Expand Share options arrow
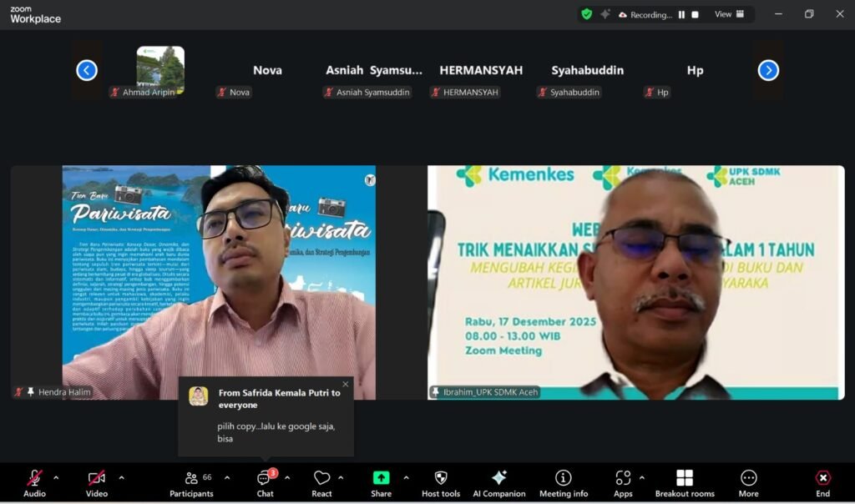The height and width of the screenshot is (504, 855). click(406, 478)
